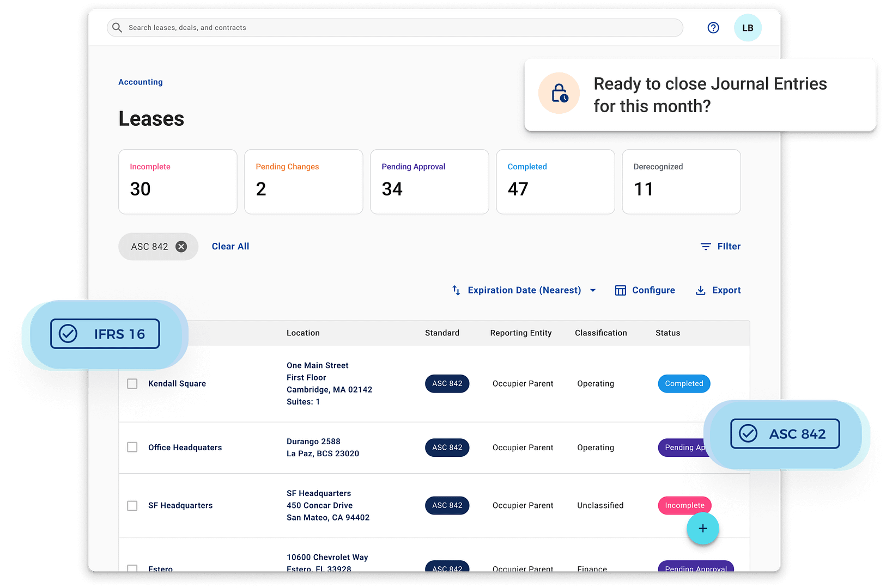Click the Configure columns icon

coord(620,290)
